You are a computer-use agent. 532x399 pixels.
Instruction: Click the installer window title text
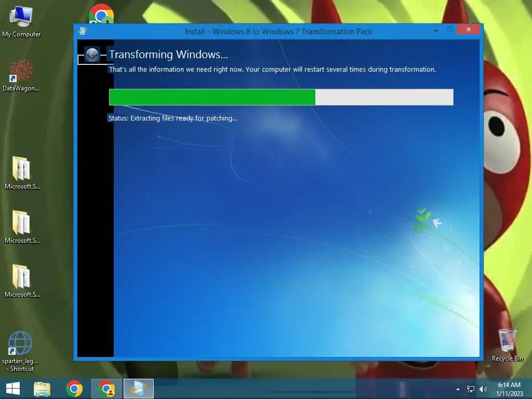tap(278, 32)
